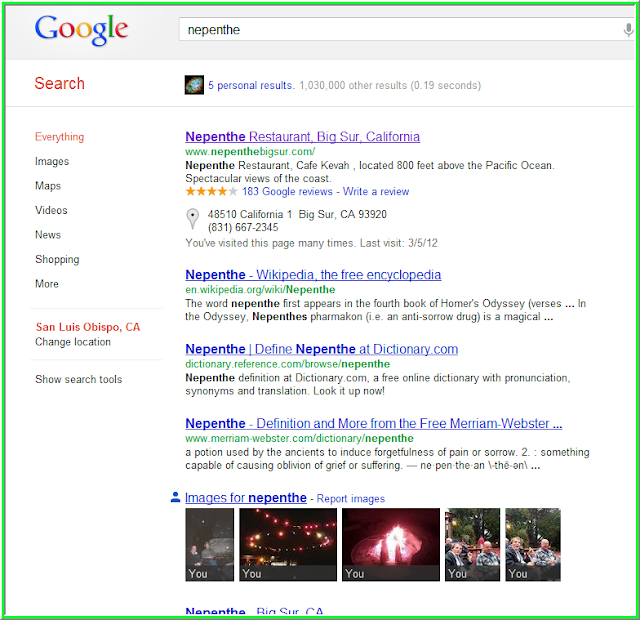Open the 5 personal results link
The image size is (640, 620).
(251, 85)
